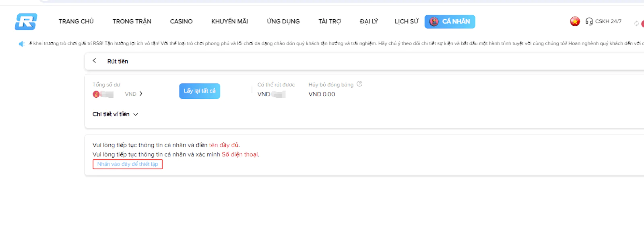
Task: Open the LỊCH SỬ page
Action: (406, 21)
